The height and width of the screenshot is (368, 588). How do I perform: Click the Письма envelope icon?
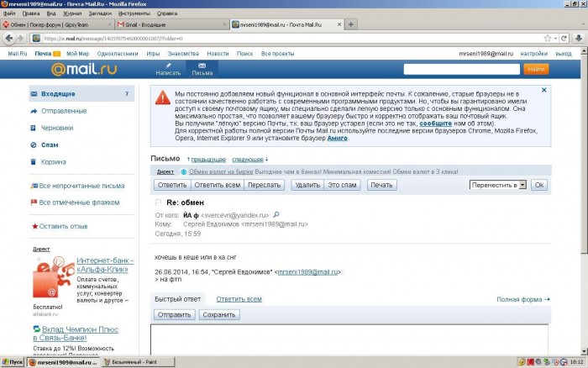202,66
